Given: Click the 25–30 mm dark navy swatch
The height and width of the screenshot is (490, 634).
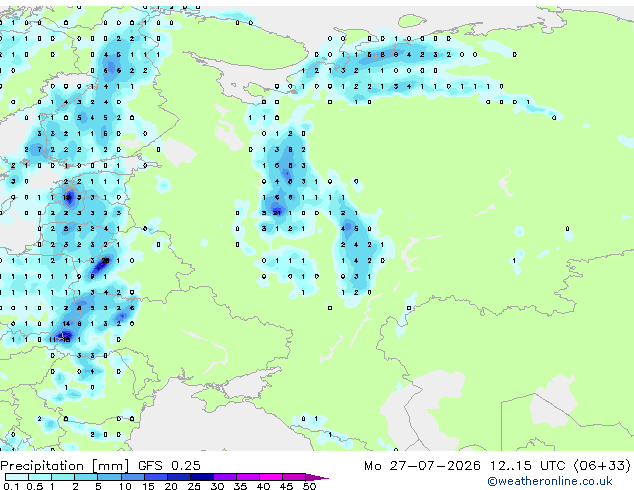Looking at the screenshot, I should coord(201,477).
